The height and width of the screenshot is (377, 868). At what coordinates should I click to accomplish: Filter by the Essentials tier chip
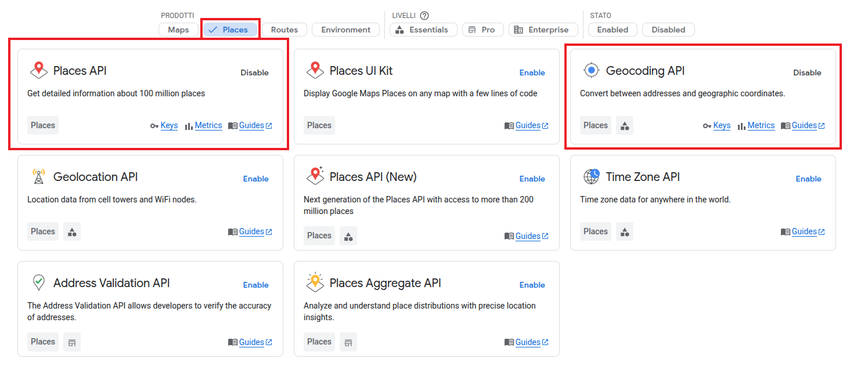click(423, 30)
